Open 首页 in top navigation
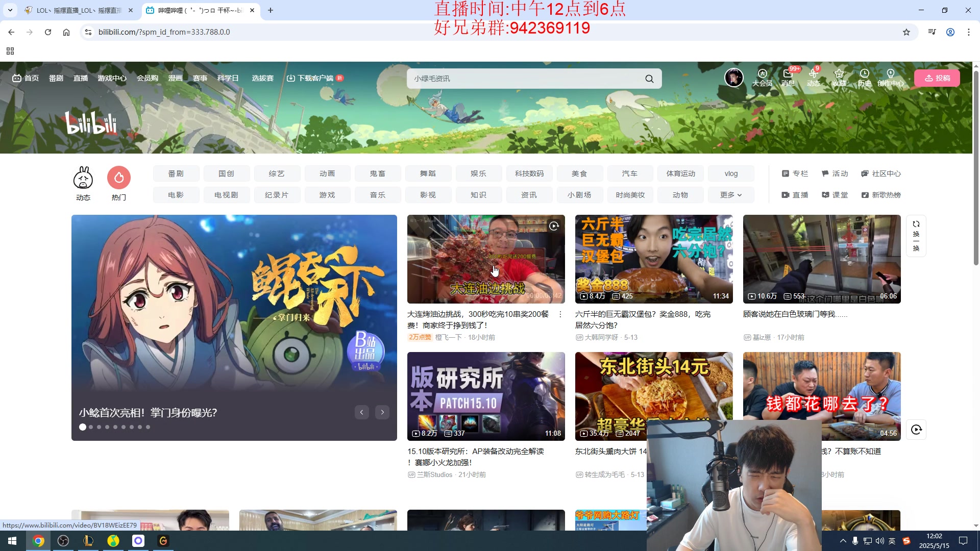Viewport: 980px width, 551px height. click(26, 78)
